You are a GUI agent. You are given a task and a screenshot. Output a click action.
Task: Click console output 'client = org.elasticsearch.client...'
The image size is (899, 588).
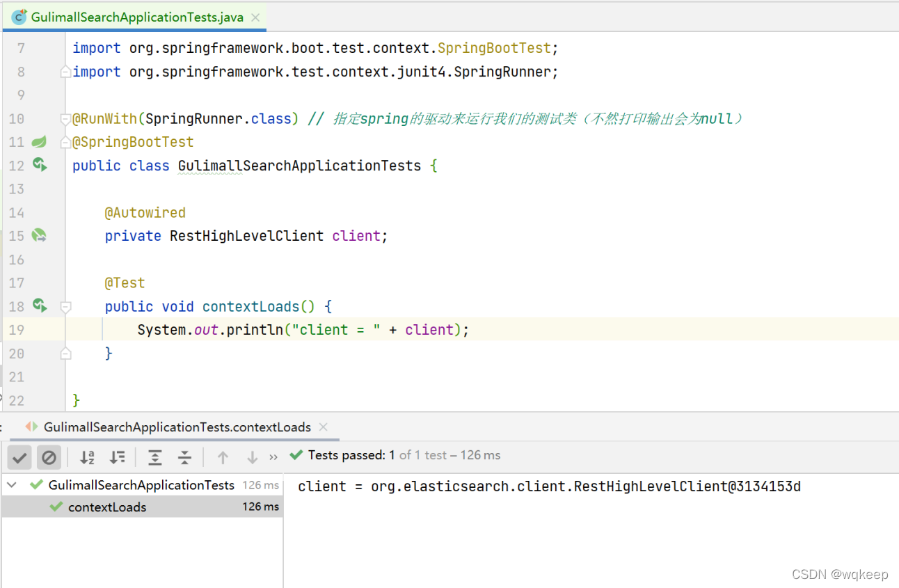[550, 486]
